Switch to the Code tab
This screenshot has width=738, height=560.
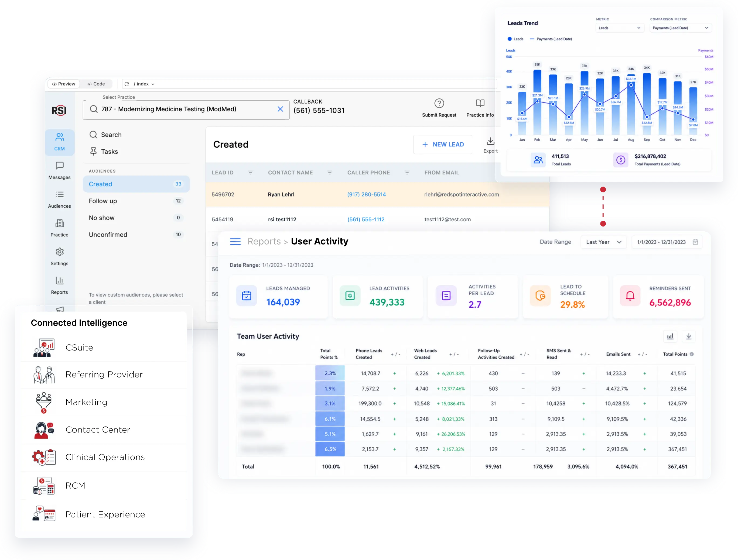(x=96, y=84)
